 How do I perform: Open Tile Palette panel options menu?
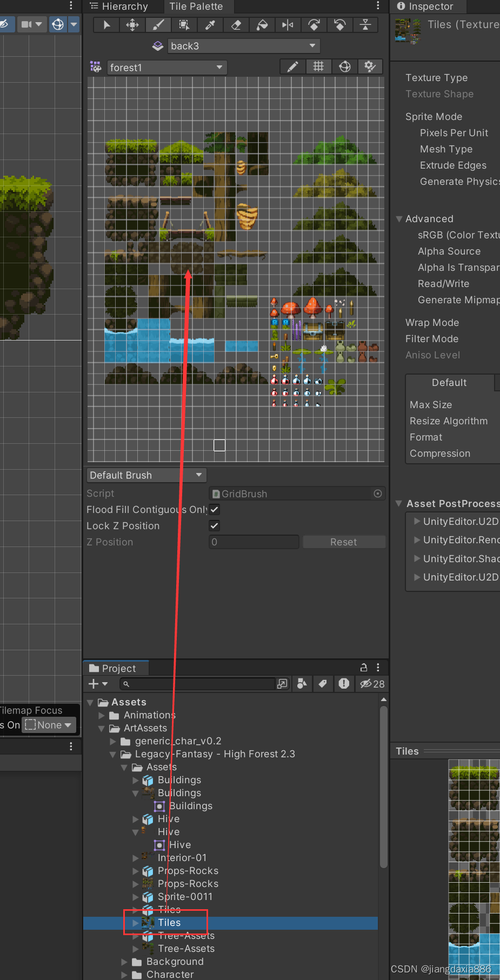coord(378,6)
